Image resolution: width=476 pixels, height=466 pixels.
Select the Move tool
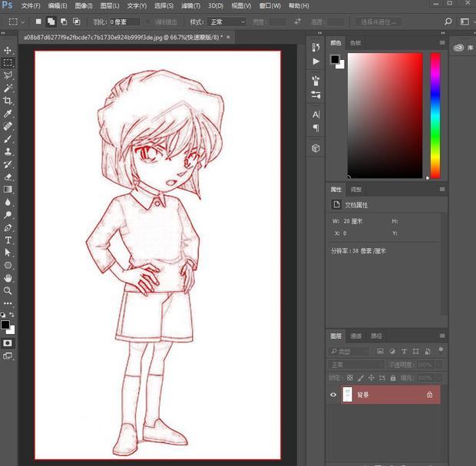pyautogui.click(x=8, y=50)
